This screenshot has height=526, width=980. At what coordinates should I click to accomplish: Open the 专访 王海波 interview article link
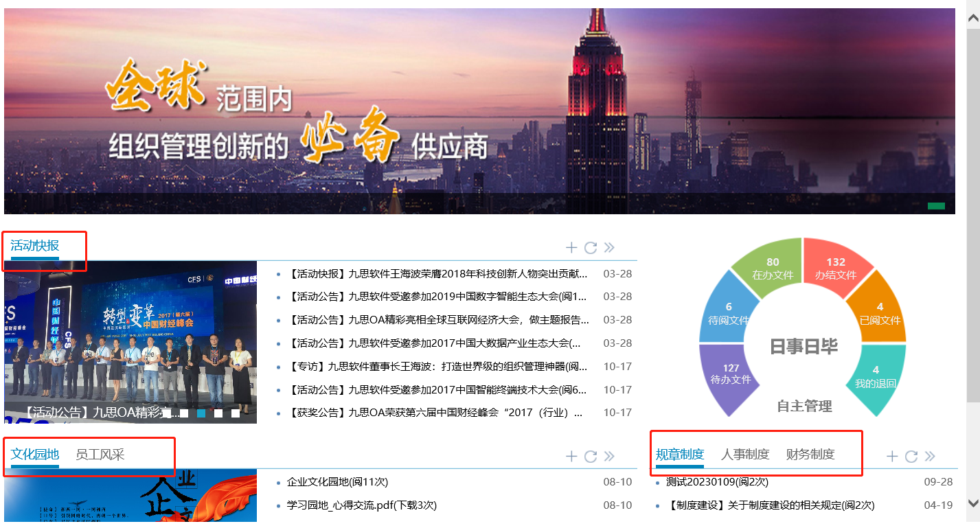click(437, 367)
